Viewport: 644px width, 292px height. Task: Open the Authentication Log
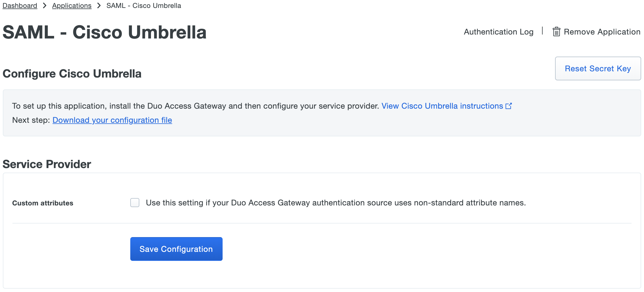click(498, 31)
